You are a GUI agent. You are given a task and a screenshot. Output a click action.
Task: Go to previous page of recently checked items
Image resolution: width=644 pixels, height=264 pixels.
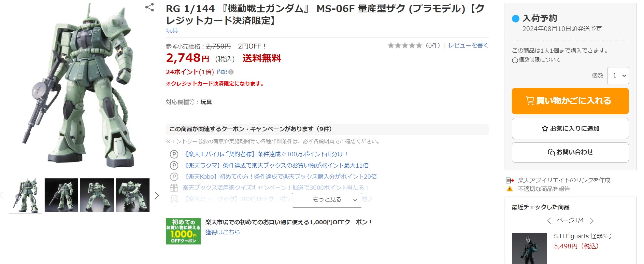549,221
